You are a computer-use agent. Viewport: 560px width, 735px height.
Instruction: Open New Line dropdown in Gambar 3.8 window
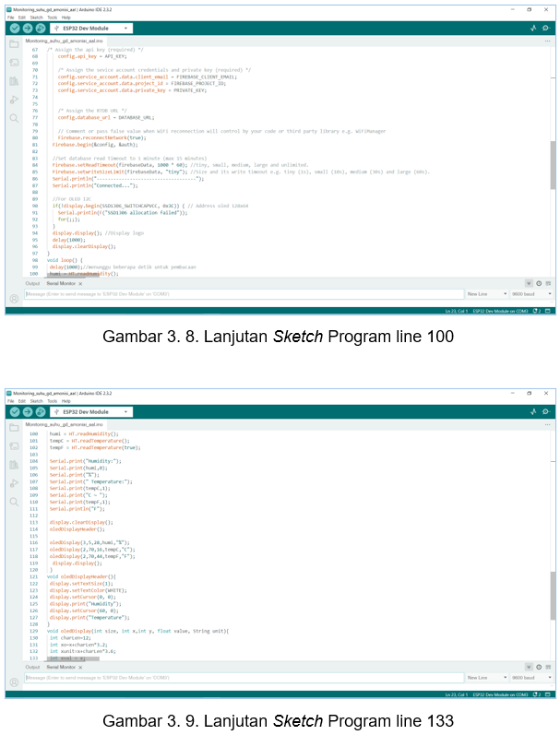(x=487, y=294)
